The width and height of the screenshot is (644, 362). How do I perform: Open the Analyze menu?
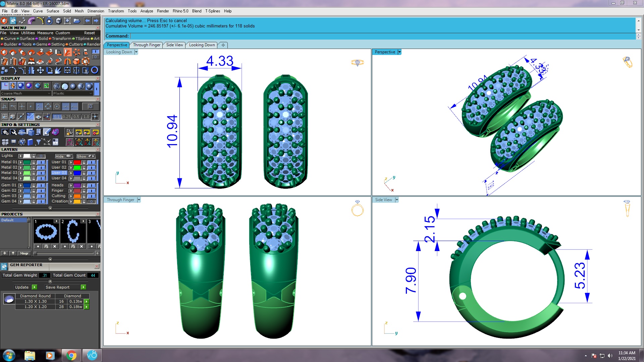(x=147, y=11)
